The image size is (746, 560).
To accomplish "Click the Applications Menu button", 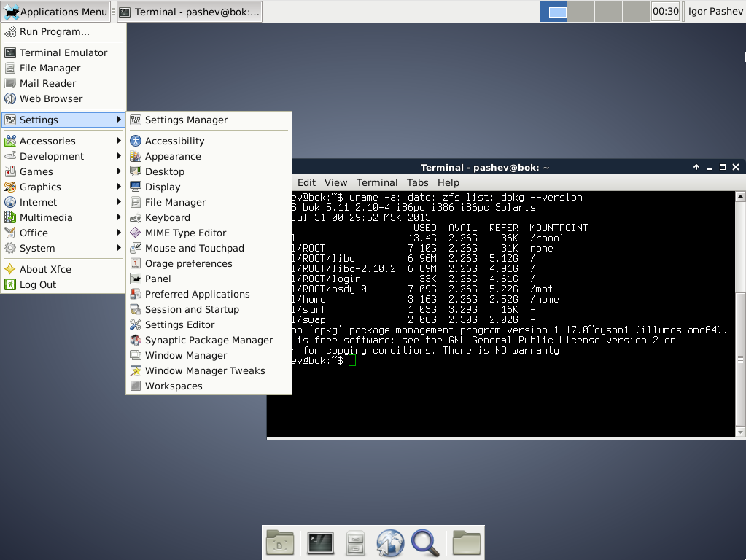I will point(56,12).
